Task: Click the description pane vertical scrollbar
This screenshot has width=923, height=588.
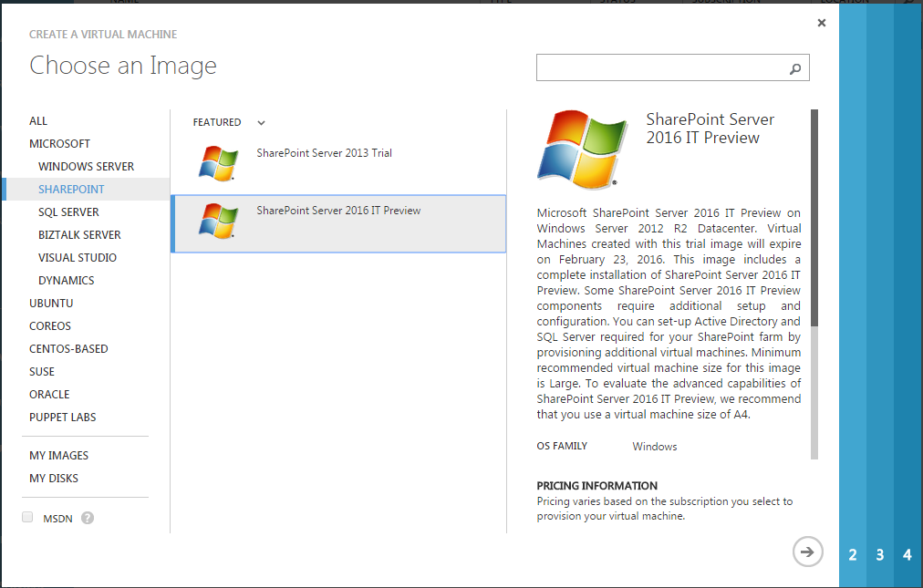Action: pos(814,284)
